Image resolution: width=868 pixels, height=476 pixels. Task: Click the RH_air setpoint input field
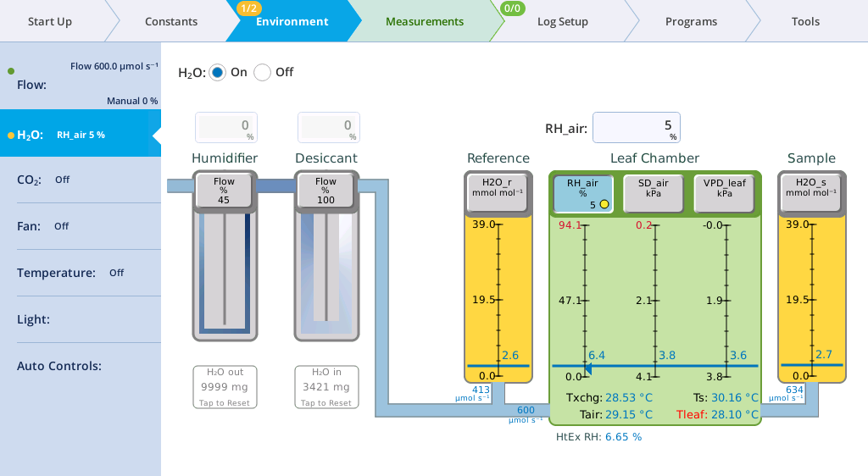pos(636,128)
